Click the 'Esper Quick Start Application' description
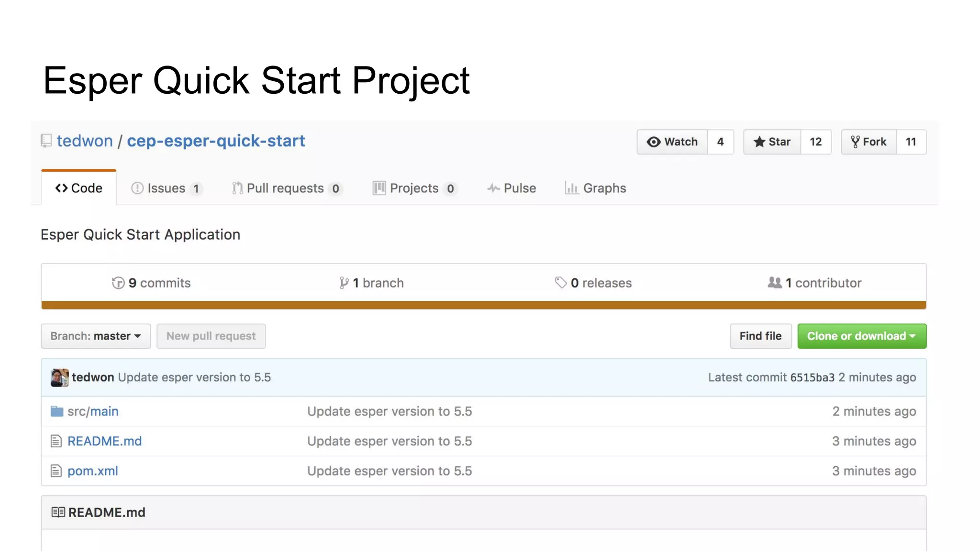Image resolution: width=980 pixels, height=551 pixels. tap(140, 235)
